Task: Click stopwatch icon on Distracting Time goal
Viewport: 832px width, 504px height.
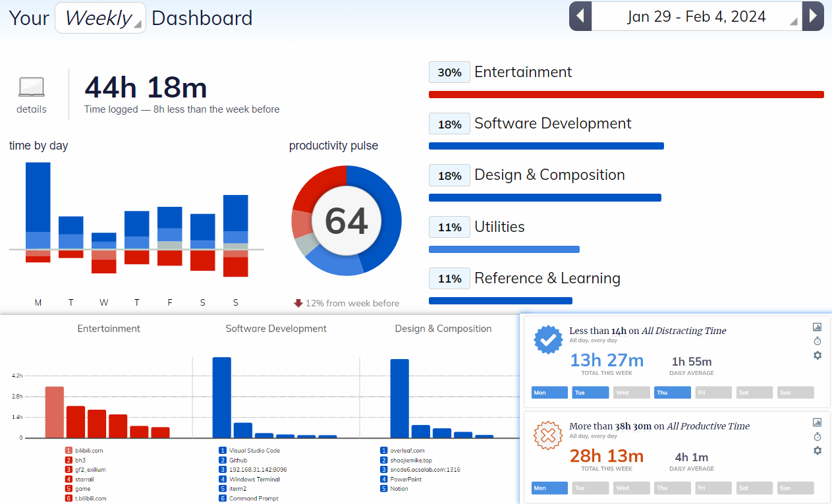Action: [818, 341]
